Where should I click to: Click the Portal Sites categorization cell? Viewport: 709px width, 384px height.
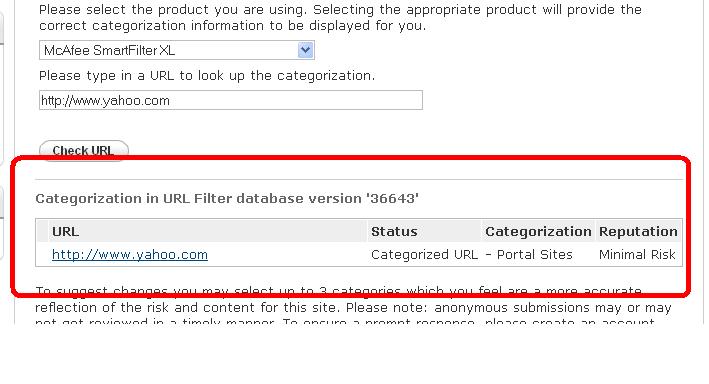coord(529,255)
